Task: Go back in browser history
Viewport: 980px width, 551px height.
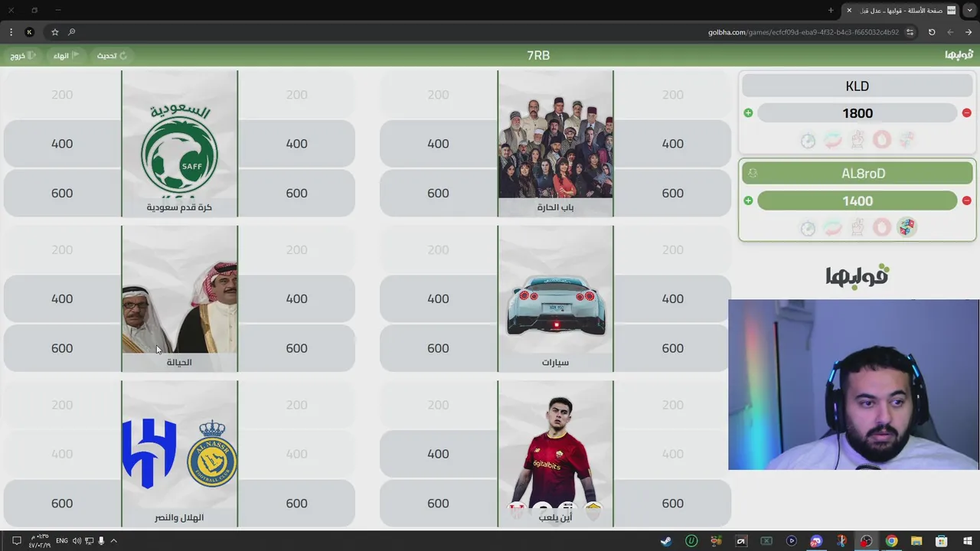Action: coord(968,32)
